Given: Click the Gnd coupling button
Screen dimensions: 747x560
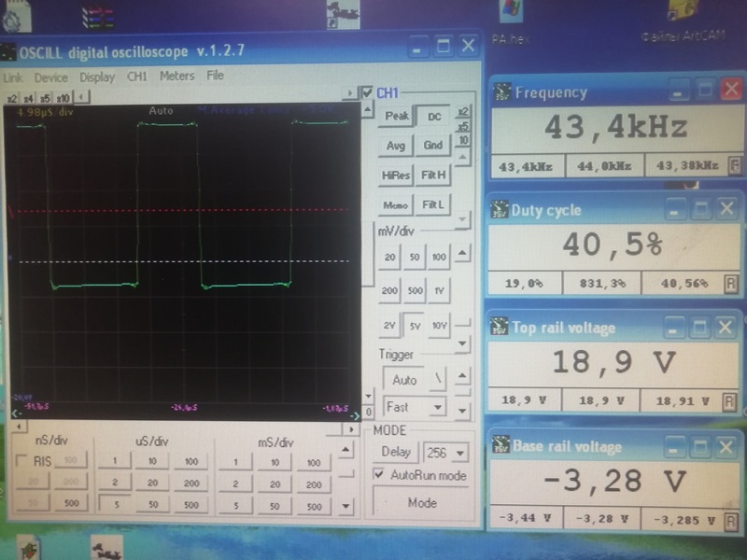Looking at the screenshot, I should pos(433,146).
